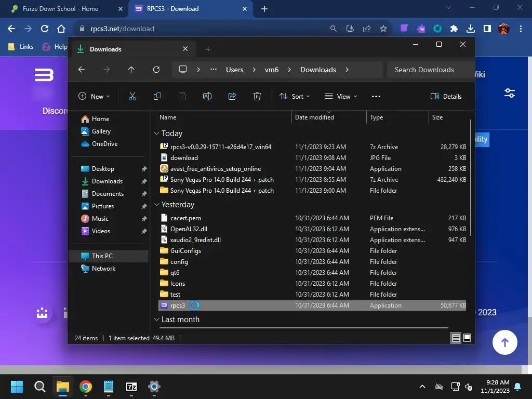Image resolution: width=532 pixels, height=399 pixels.
Task: Open Windows Start menu
Action: (x=17, y=387)
